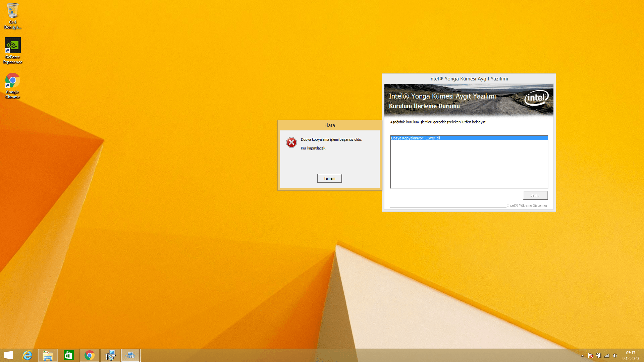Screen dimensions: 644x362
Task: Launch Internet Explorer from the taskbar
Action: [x=27, y=355]
